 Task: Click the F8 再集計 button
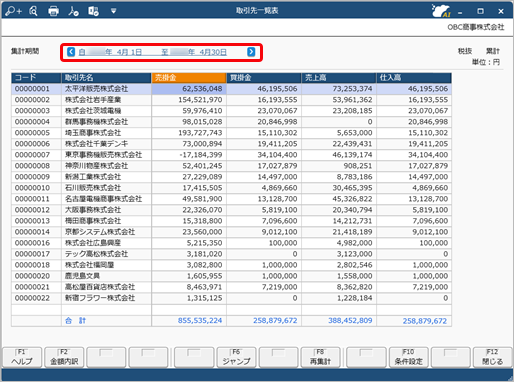click(320, 357)
